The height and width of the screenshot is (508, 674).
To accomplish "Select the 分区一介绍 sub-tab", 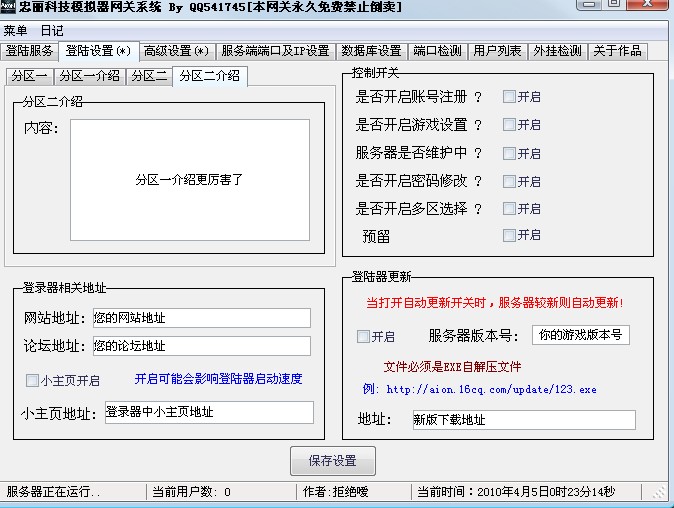I will click(x=89, y=76).
